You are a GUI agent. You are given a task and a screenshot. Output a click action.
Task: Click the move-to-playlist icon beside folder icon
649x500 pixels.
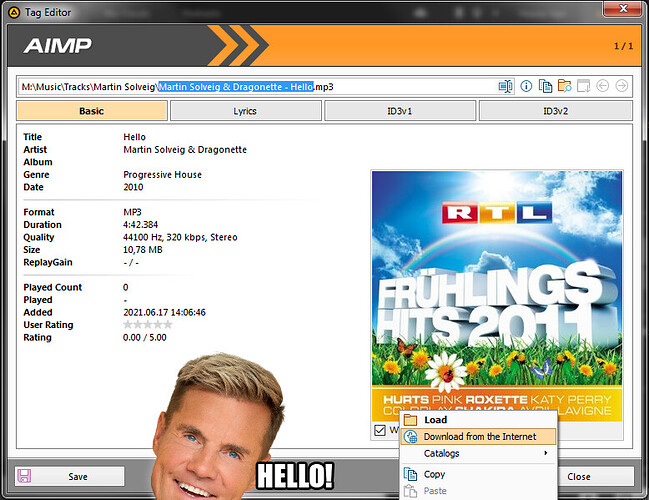coord(583,86)
